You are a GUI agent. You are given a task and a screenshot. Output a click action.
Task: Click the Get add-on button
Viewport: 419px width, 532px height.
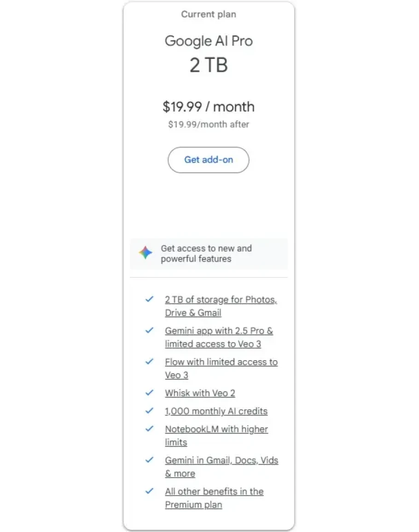[209, 160]
